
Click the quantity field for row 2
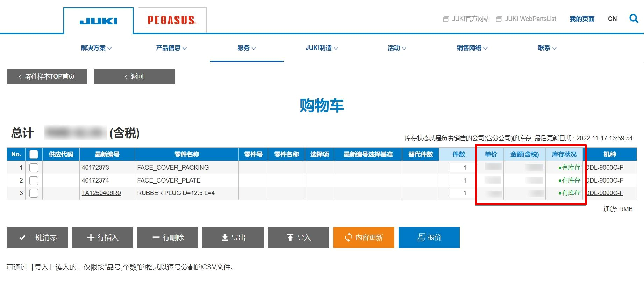point(462,180)
